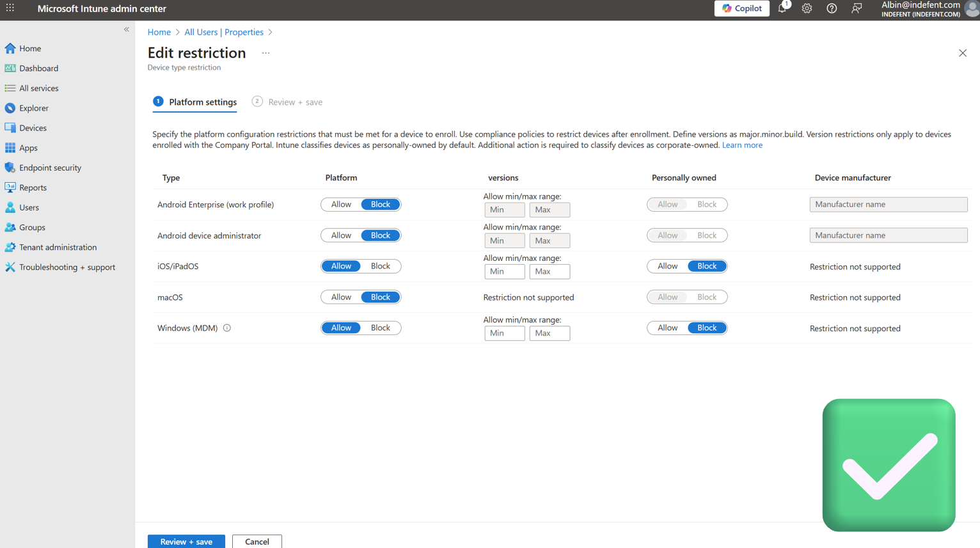Click Android device administrator Manufacturer name field
980x548 pixels.
(x=889, y=235)
